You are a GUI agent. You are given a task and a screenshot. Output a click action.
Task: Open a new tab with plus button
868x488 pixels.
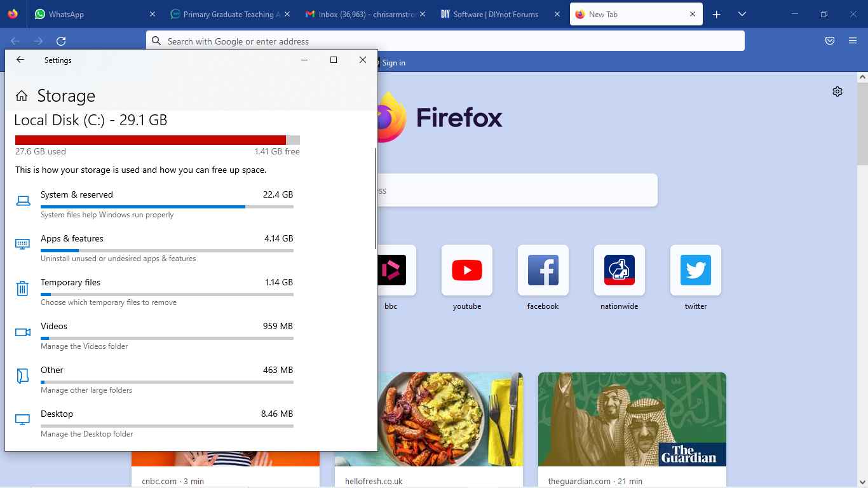[717, 14]
